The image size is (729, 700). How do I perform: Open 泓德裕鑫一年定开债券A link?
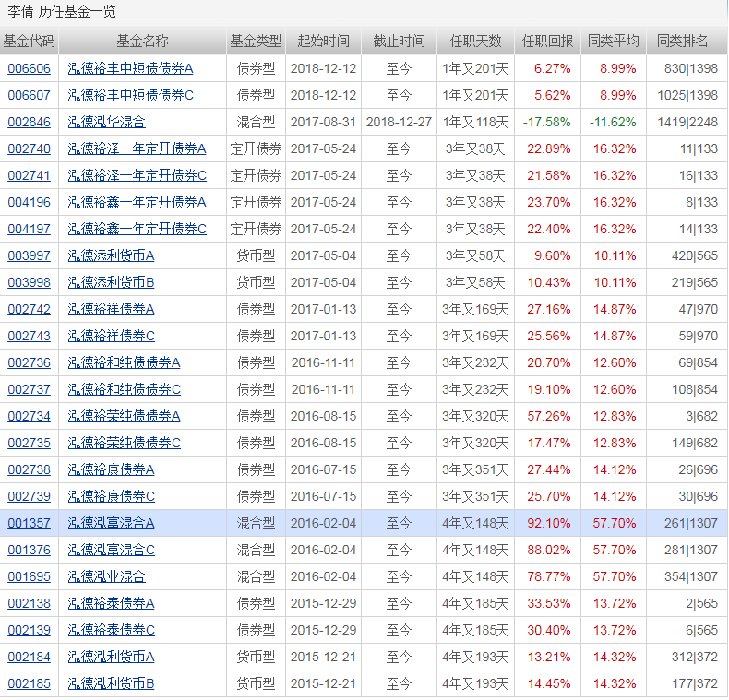click(x=137, y=202)
